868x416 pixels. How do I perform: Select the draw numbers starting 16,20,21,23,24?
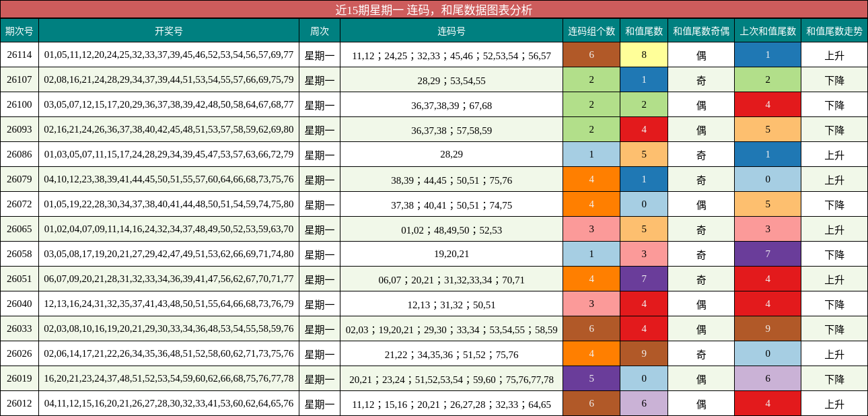(169, 378)
